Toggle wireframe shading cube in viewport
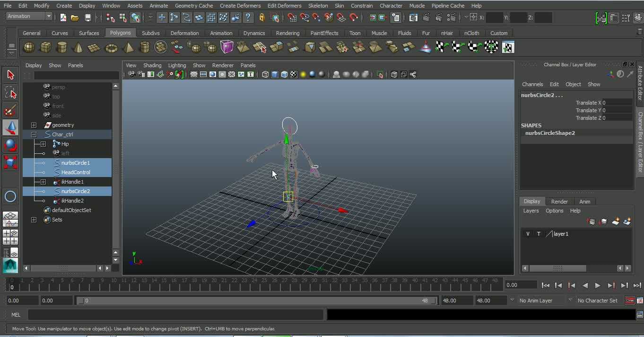Image resolution: width=644 pixels, height=337 pixels. 265,74
